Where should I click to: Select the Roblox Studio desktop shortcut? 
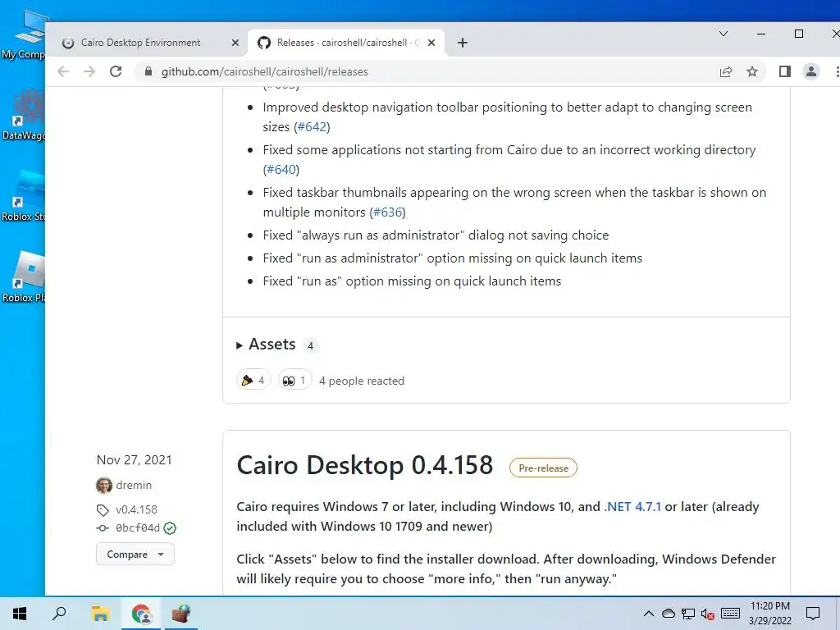pos(23,195)
